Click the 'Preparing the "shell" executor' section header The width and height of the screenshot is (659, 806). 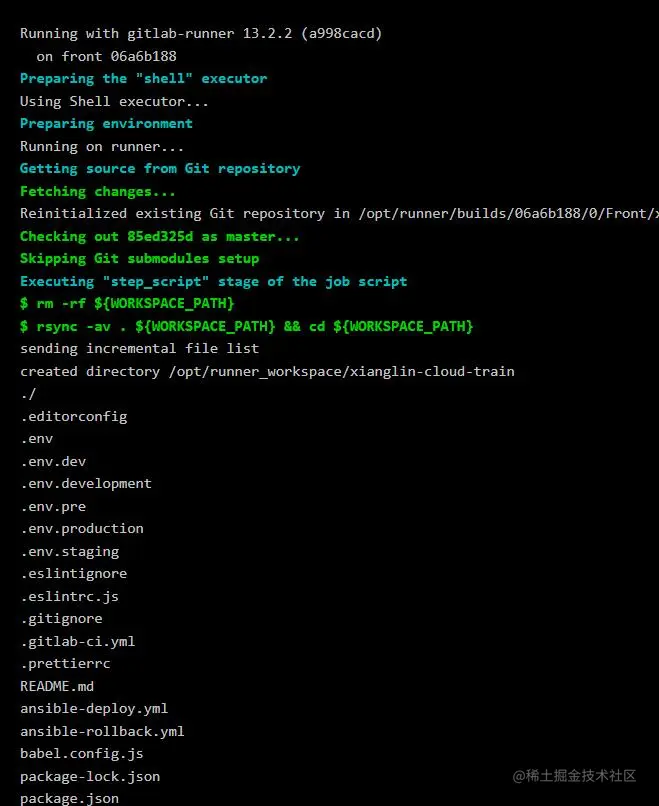(143, 79)
